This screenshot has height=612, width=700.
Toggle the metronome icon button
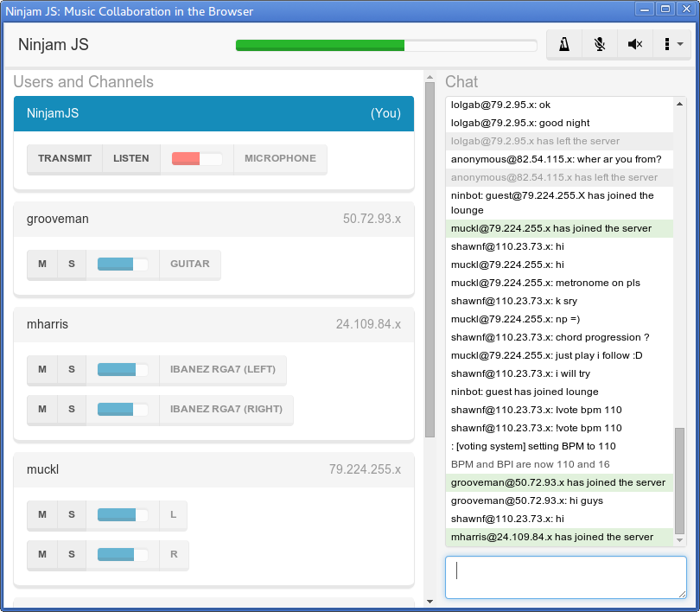(x=564, y=44)
